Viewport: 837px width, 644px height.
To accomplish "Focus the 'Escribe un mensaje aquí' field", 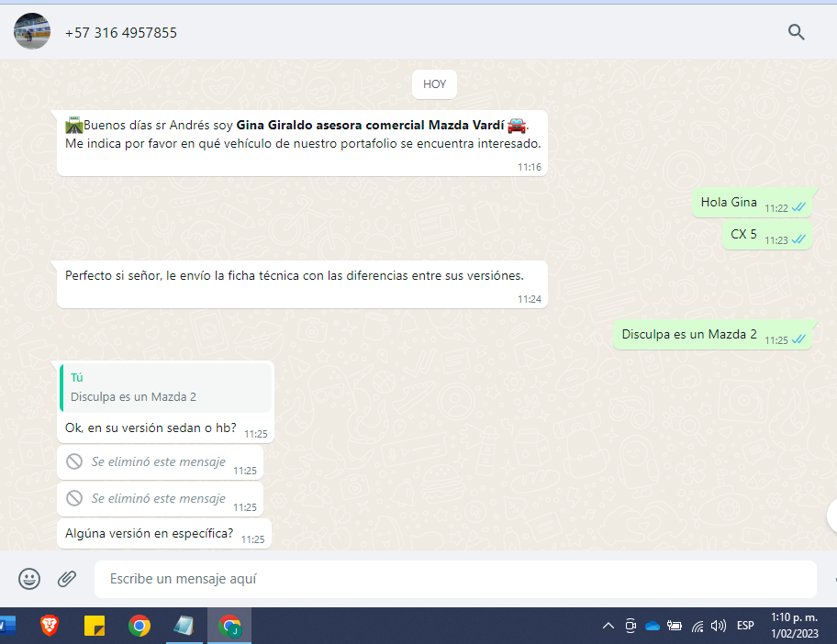I will click(455, 579).
